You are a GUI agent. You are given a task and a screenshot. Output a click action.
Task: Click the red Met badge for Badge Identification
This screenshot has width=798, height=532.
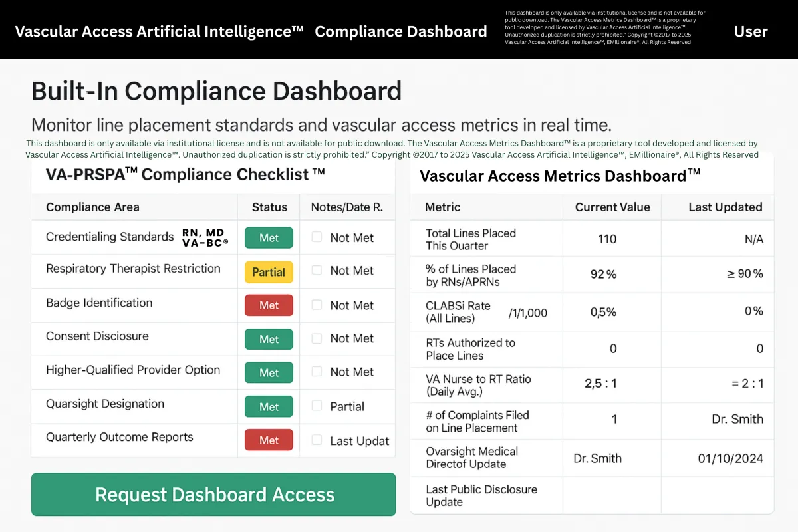click(269, 305)
